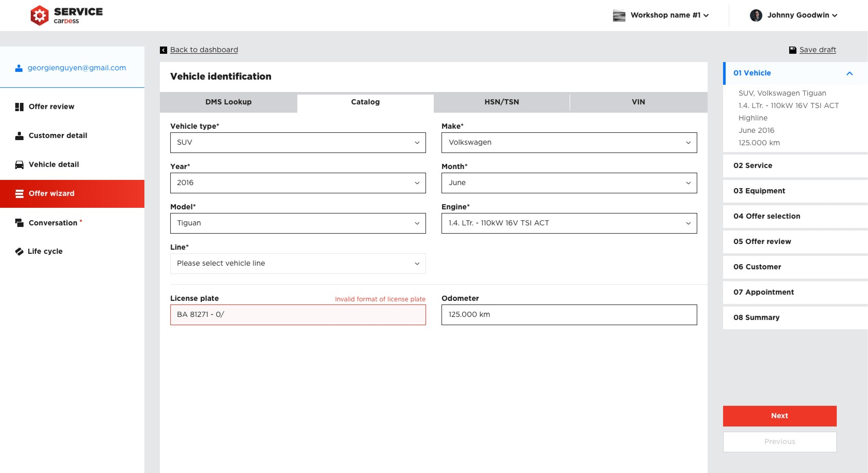Click the Offer wizard list icon
Viewport: 868px width, 473px height.
(x=19, y=194)
